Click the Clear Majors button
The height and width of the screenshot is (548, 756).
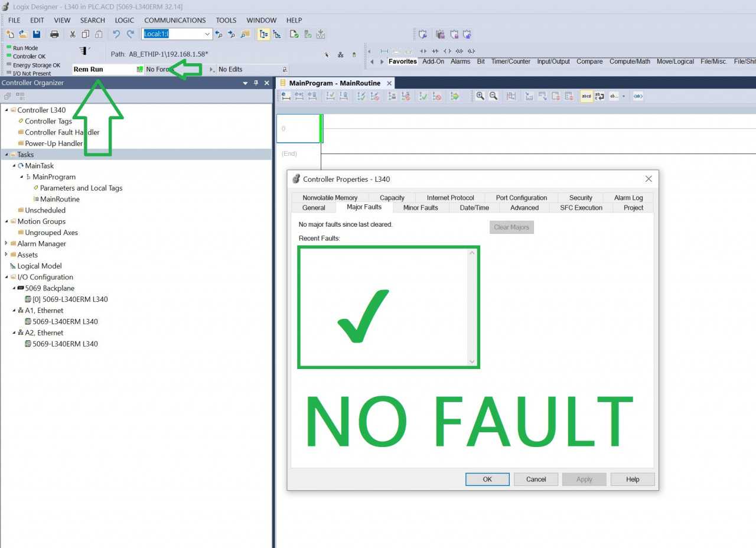[x=511, y=227]
